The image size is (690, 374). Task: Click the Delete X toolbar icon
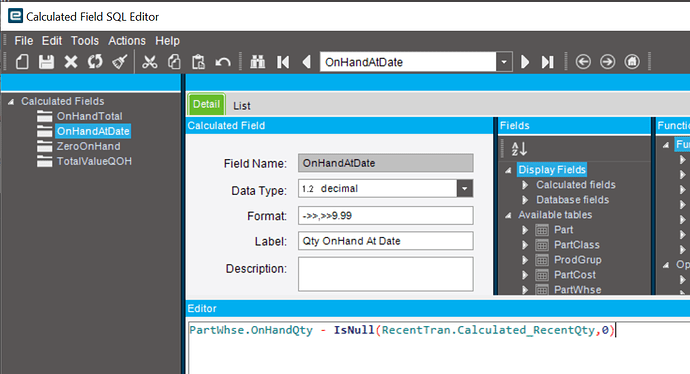point(71,62)
